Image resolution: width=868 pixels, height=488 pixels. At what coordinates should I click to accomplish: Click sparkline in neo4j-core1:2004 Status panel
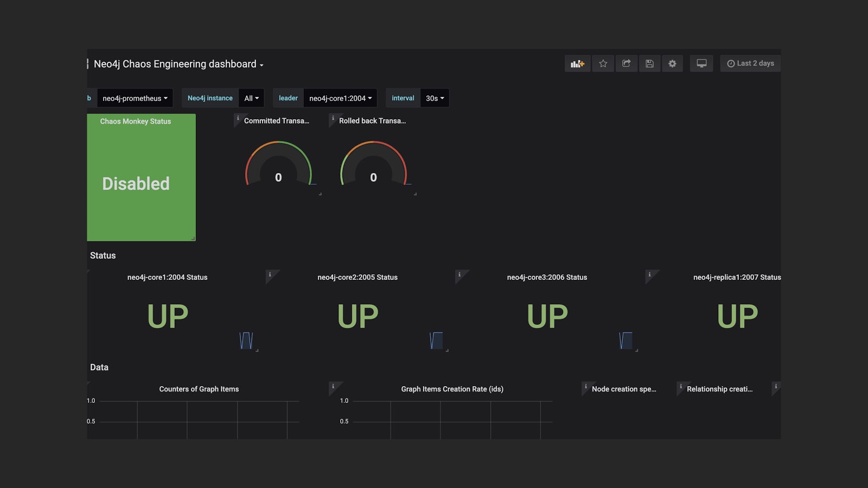(x=246, y=341)
